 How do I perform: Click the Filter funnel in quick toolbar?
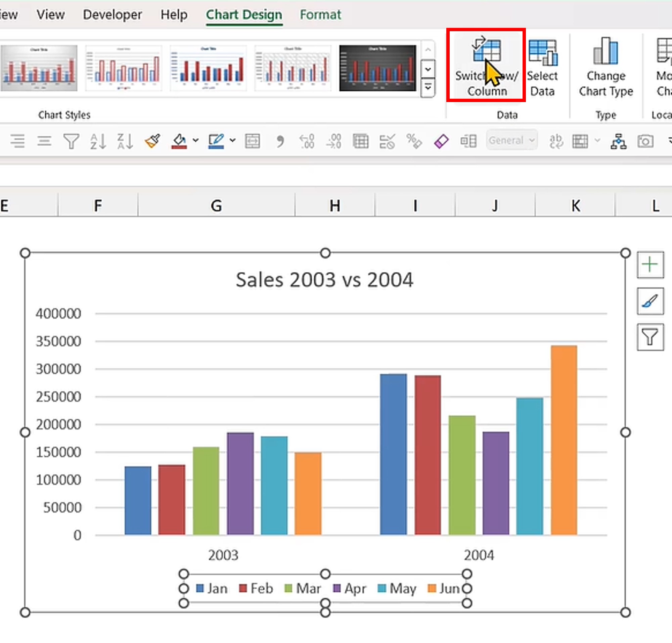click(x=71, y=141)
